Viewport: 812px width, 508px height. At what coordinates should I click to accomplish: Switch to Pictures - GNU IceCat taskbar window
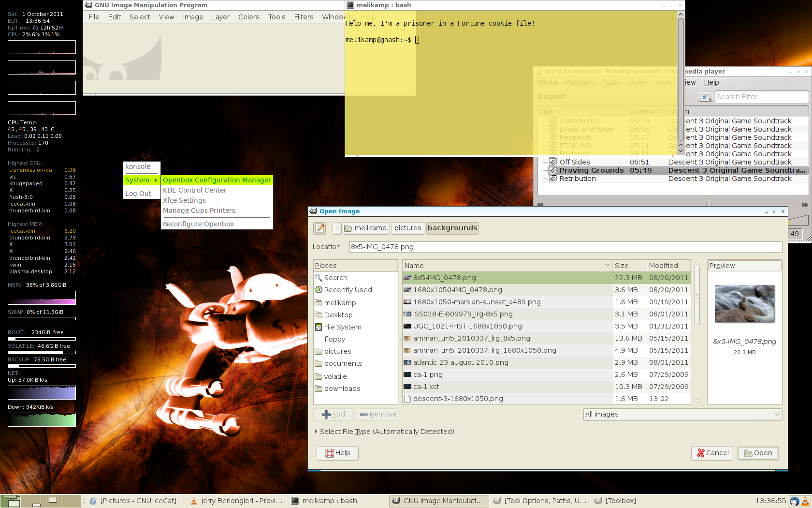pyautogui.click(x=133, y=501)
